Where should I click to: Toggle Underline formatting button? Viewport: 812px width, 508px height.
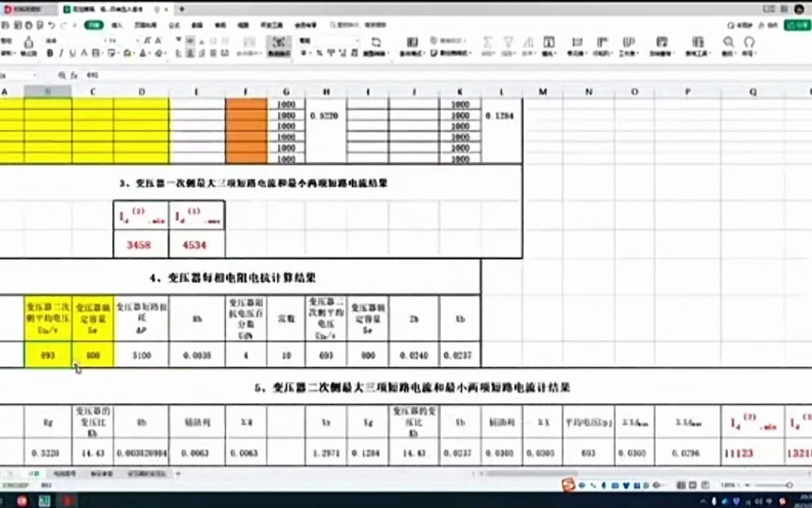pos(72,53)
